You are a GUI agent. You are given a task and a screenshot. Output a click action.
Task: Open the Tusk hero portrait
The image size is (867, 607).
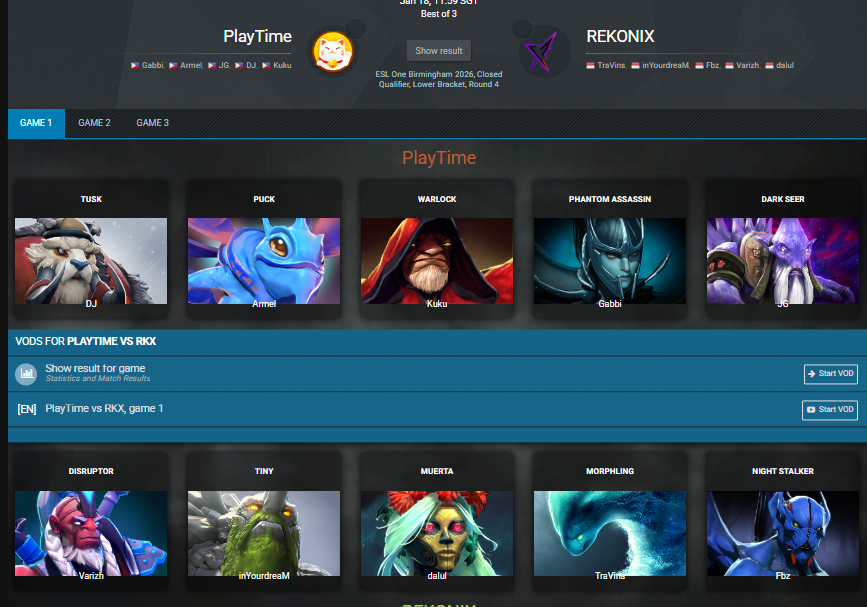pos(91,260)
